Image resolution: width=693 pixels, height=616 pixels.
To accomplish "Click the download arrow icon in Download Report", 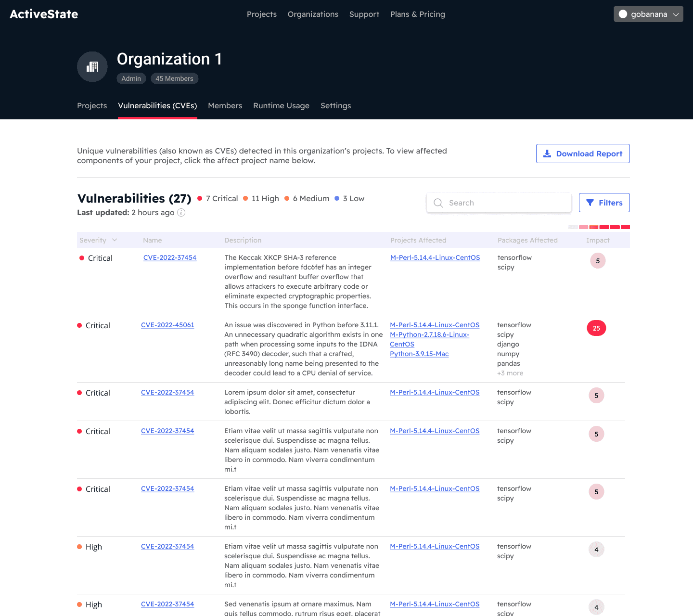I will click(547, 154).
